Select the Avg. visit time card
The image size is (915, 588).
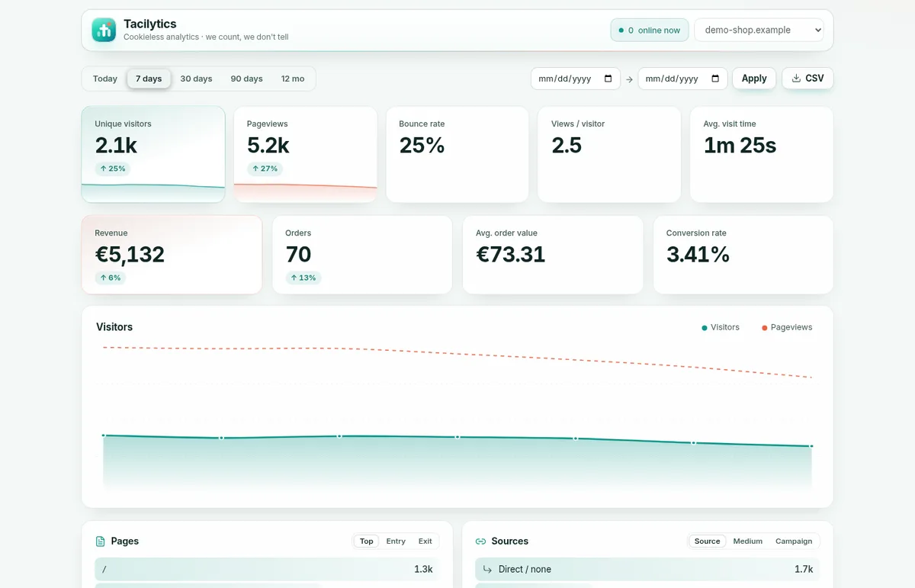click(762, 154)
